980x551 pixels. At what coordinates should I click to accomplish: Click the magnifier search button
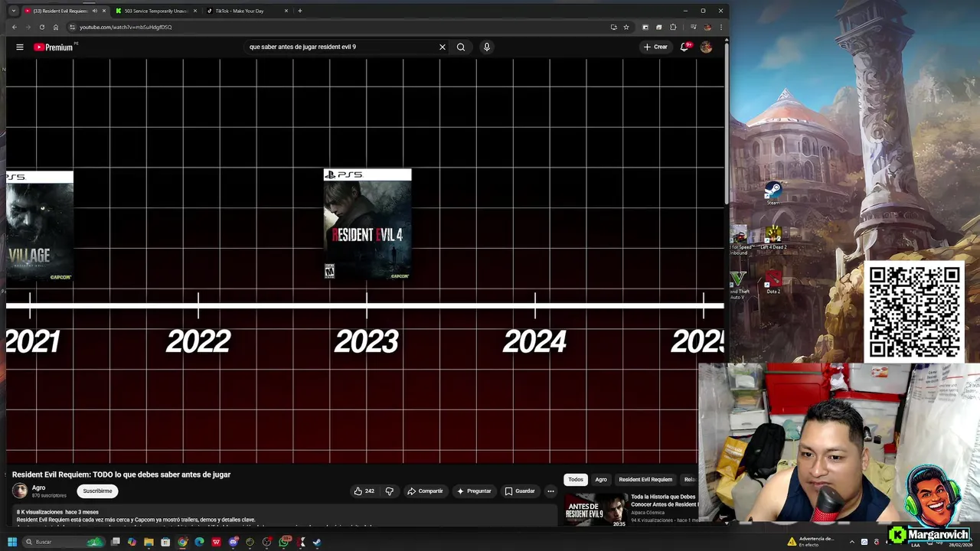pos(461,47)
